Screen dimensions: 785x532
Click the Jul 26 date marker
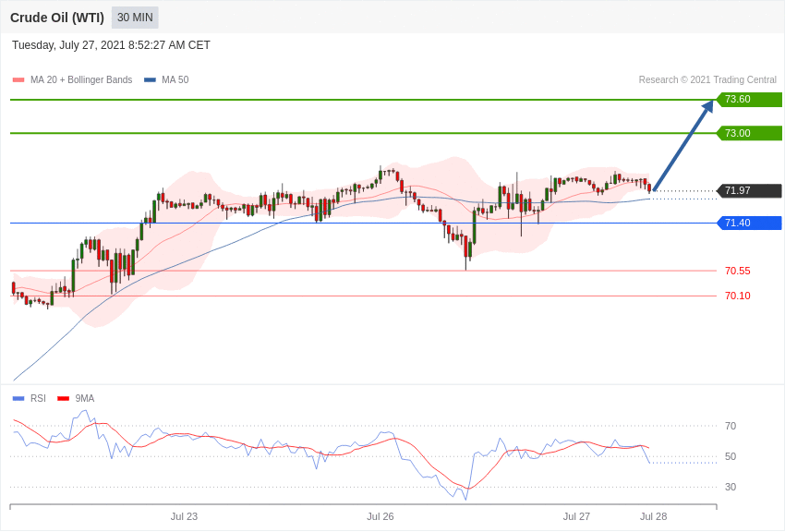point(380,516)
